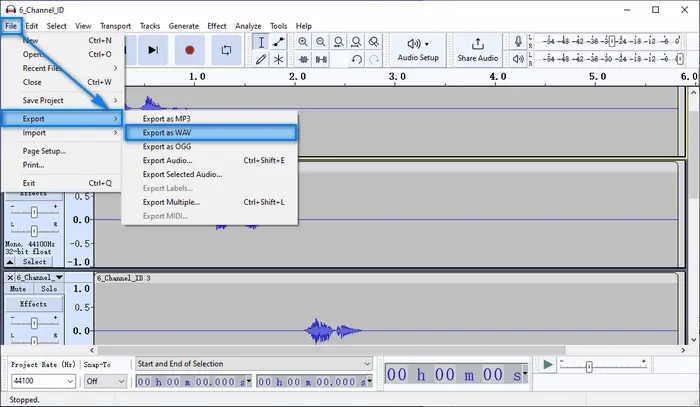Image resolution: width=700 pixels, height=407 pixels.
Task: Open the Project Rate 44100 dropdown
Action: click(x=40, y=381)
